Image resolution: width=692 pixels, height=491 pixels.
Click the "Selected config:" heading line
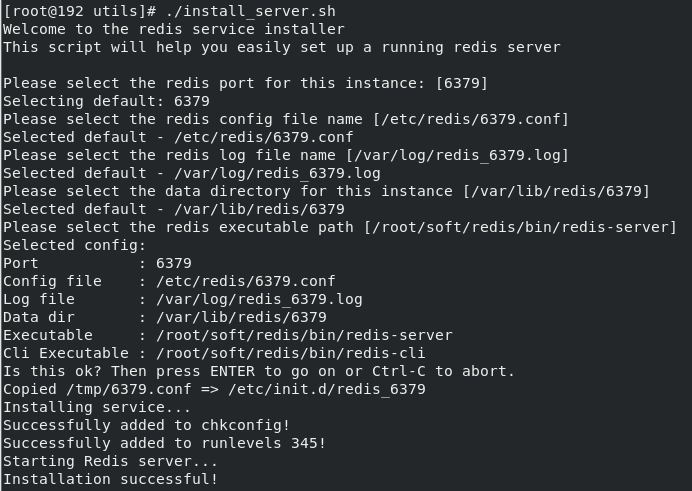click(74, 245)
